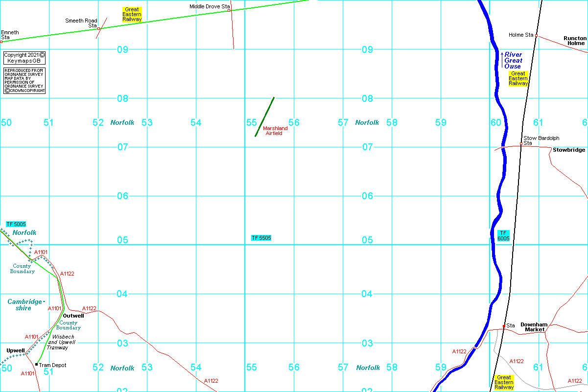Click the River Great Ouse label

tap(513, 60)
